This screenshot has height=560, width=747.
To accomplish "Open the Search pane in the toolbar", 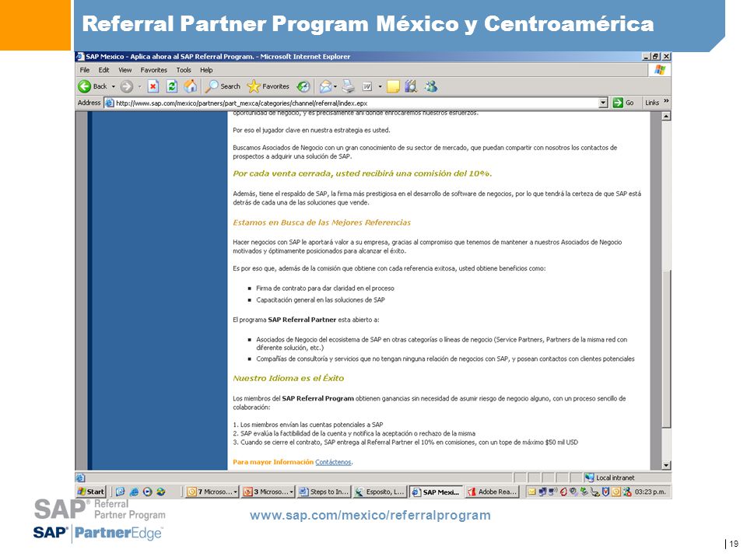I will tap(223, 86).
